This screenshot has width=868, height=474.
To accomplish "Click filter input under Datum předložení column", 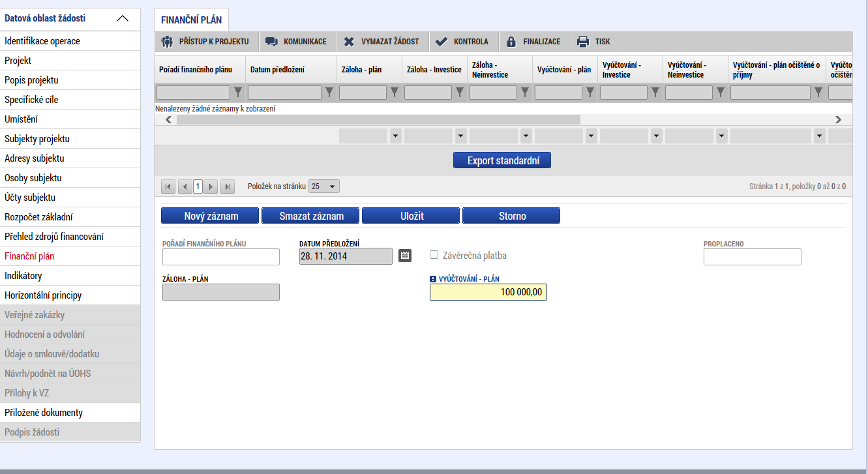I will [x=284, y=93].
